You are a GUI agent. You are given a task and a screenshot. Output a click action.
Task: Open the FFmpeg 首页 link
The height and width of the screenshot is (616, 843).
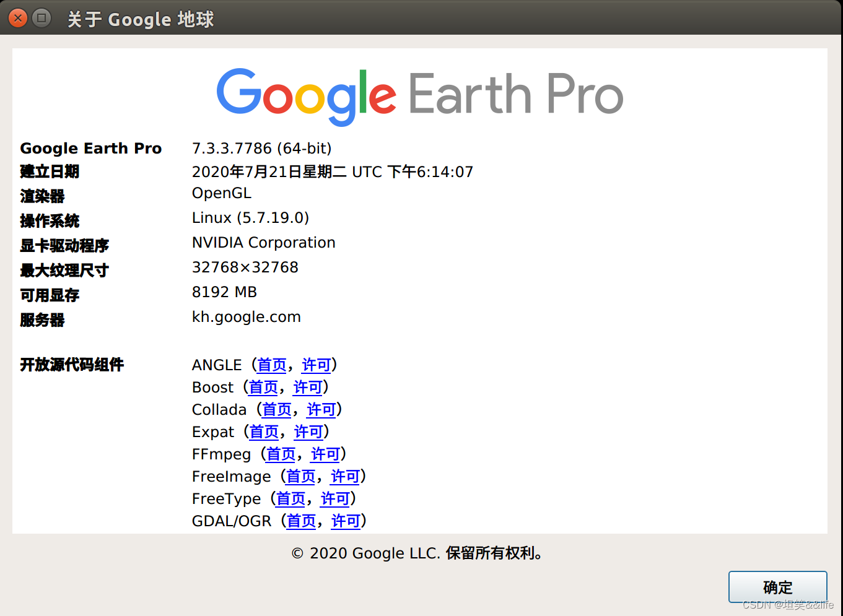click(x=281, y=454)
